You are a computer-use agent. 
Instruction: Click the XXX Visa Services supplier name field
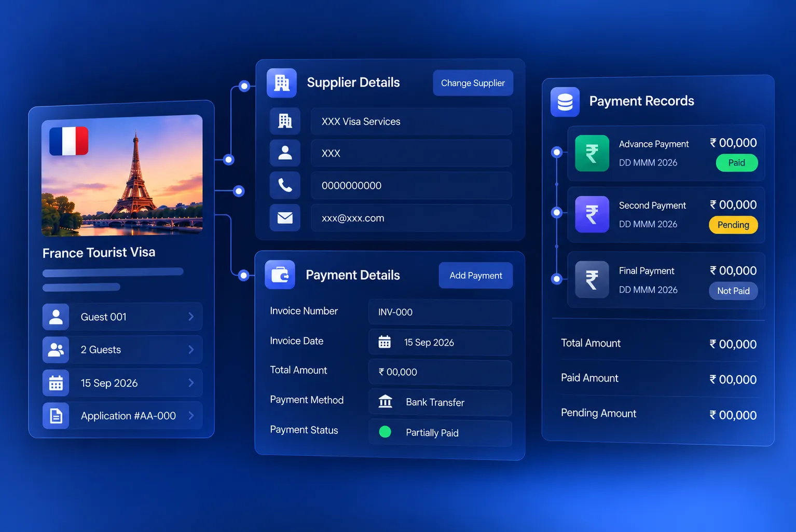coord(411,121)
